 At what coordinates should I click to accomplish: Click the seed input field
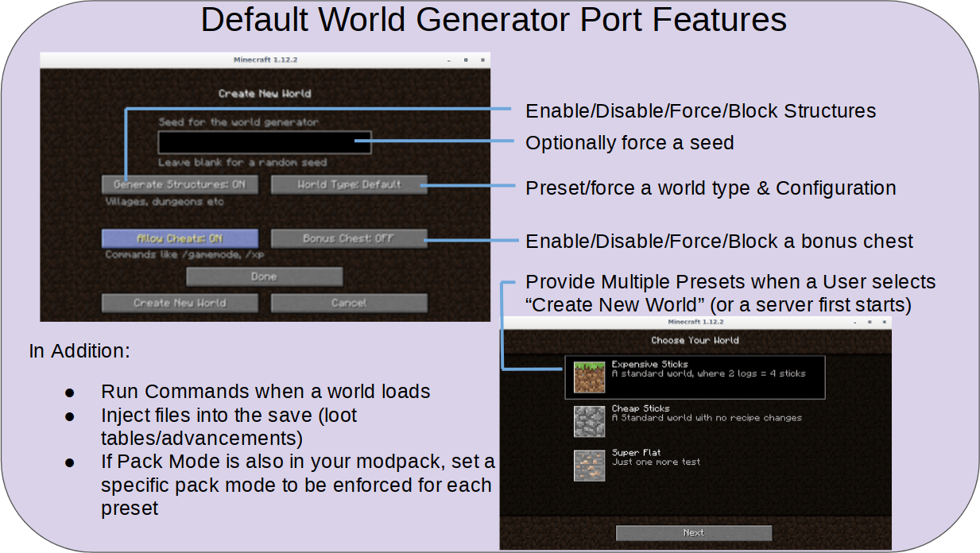tap(265, 142)
